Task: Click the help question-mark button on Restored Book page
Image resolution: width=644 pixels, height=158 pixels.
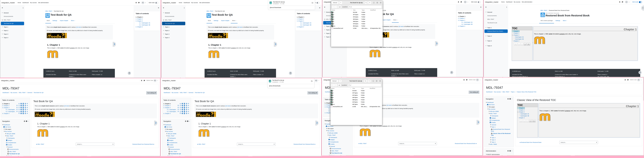Action: (640, 73)
